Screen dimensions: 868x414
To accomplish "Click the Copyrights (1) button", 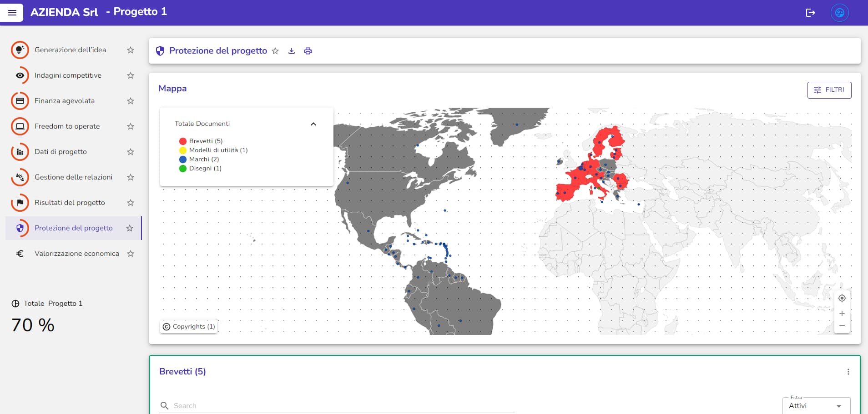I will pyautogui.click(x=189, y=327).
